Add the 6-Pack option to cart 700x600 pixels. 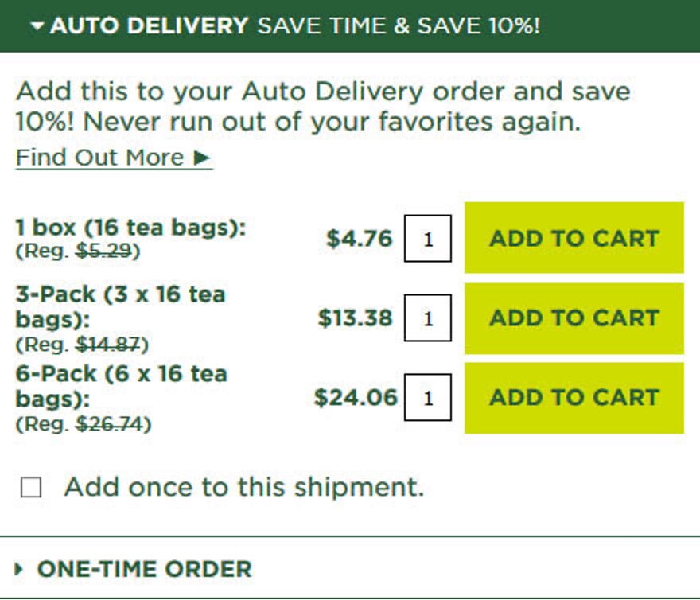[574, 398]
